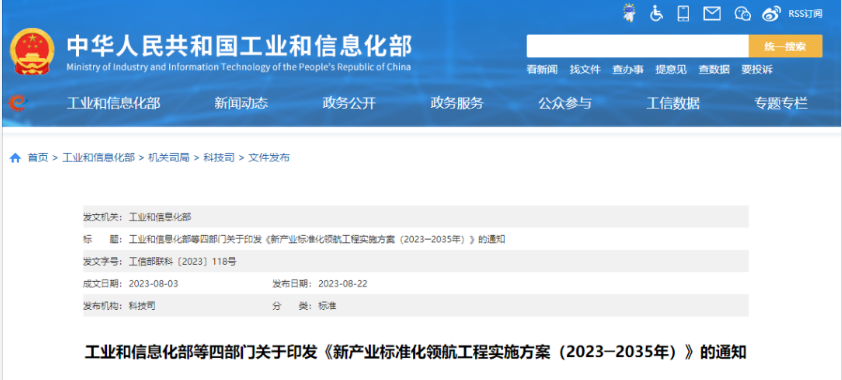
Task: Open the 要投诉 quick link
Action: (757, 69)
